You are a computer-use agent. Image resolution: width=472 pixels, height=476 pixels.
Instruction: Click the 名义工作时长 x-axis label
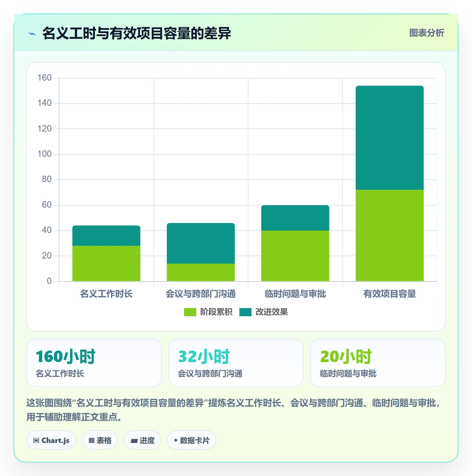coord(107,294)
